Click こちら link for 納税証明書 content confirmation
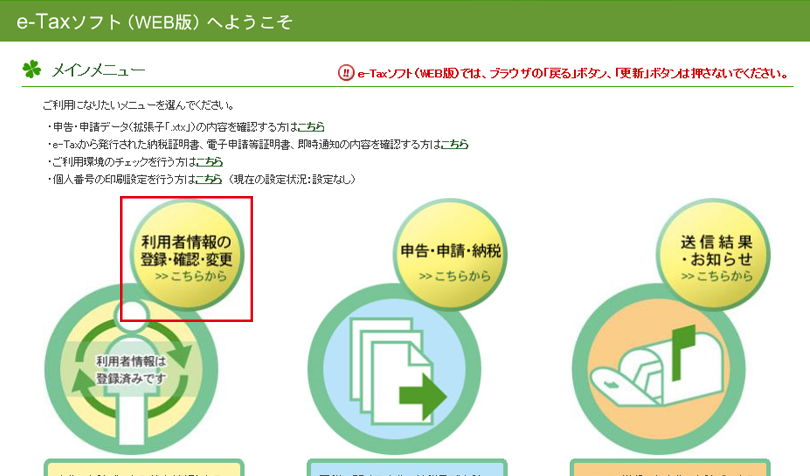 455,144
